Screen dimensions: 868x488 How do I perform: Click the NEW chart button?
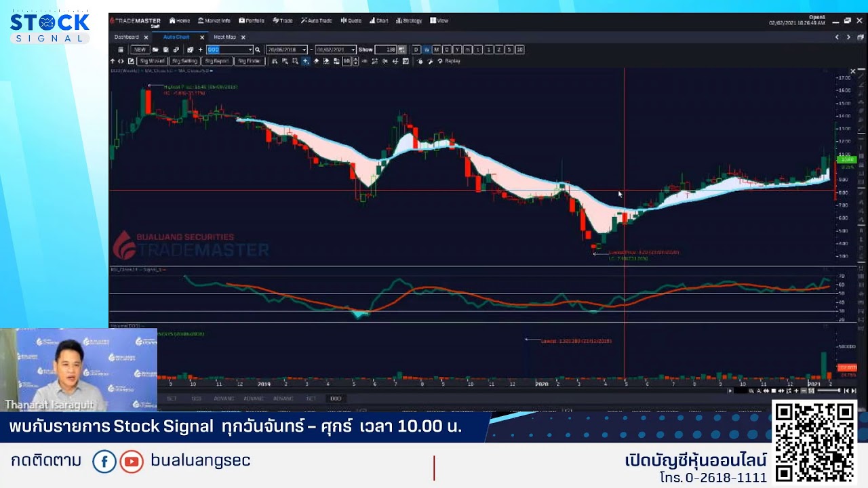(x=140, y=49)
